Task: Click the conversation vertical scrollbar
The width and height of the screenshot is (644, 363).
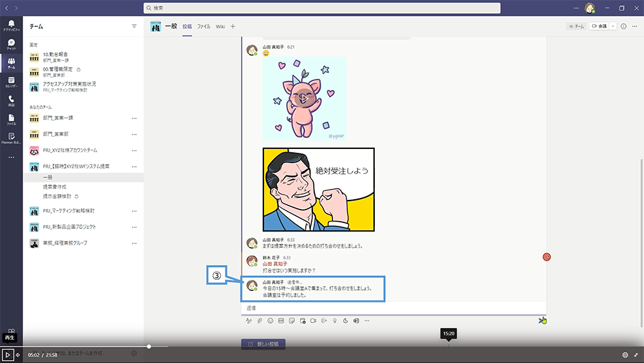Action: click(641, 242)
